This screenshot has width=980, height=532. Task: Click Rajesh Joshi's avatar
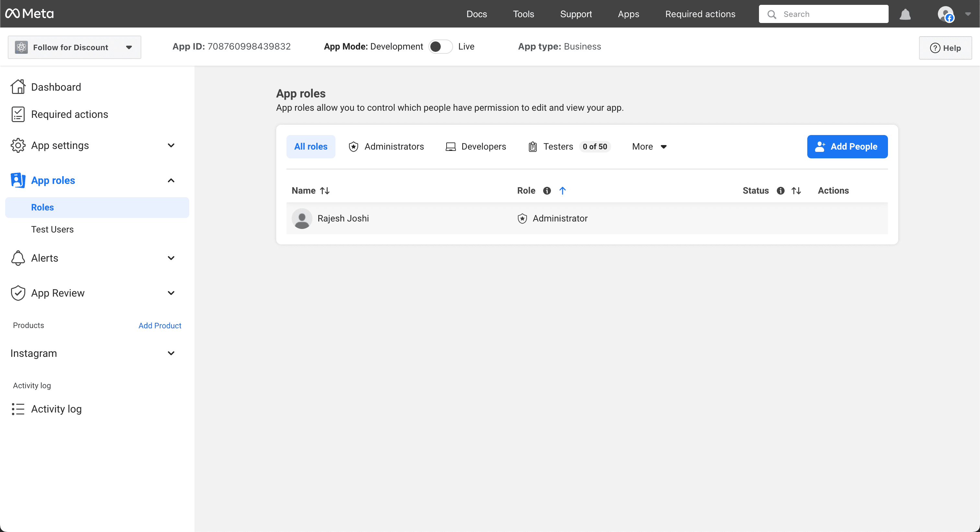point(302,219)
